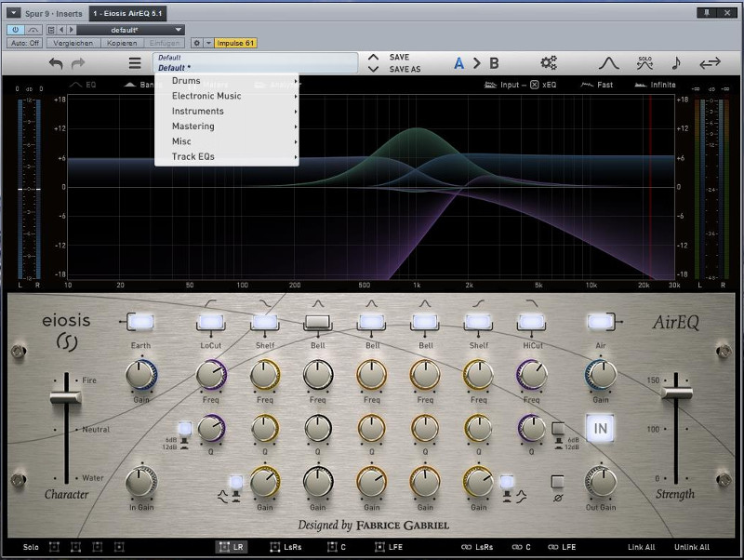Toggle the phase invert switch
744x560 pixels.
coord(557,482)
